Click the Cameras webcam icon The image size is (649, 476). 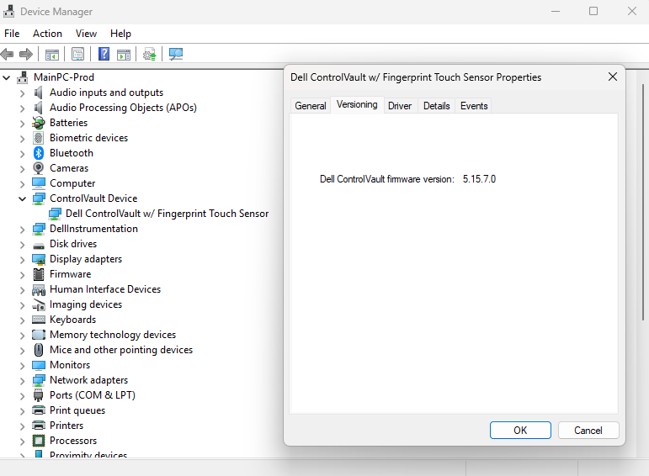click(x=38, y=168)
